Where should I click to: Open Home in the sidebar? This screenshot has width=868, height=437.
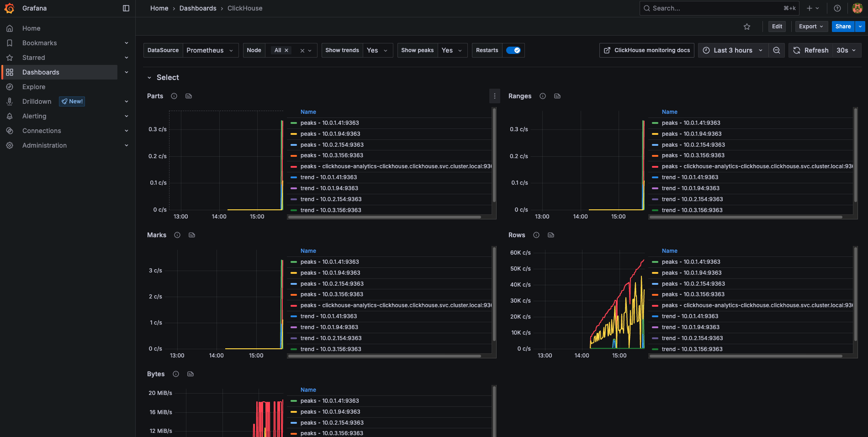[x=31, y=28]
